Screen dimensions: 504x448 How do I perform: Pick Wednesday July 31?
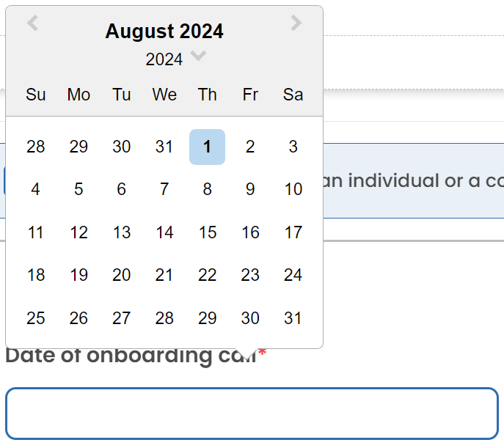pyautogui.click(x=164, y=147)
